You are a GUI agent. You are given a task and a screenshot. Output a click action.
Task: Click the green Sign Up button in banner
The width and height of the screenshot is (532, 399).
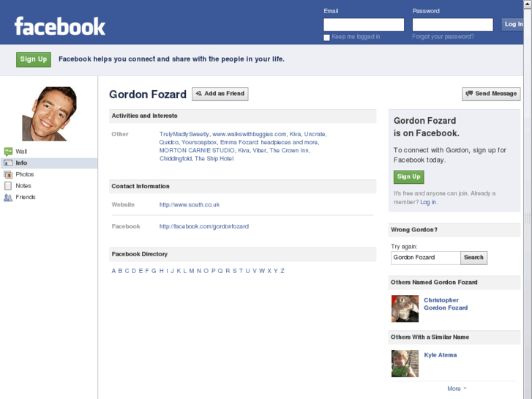tap(34, 59)
